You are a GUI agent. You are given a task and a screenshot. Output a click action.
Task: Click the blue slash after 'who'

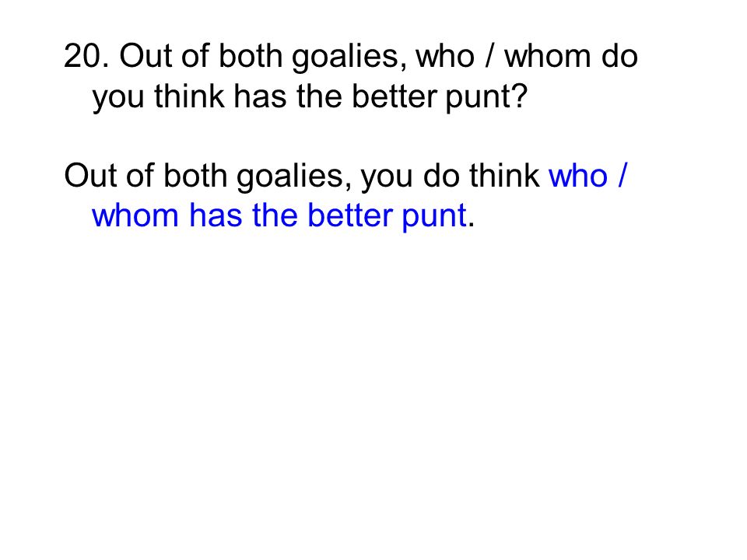[x=622, y=175]
